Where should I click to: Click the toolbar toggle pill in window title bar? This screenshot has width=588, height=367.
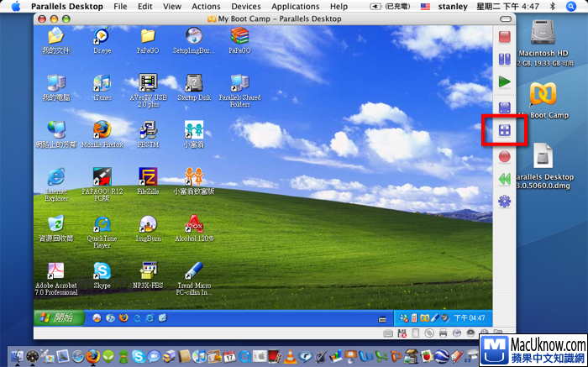point(507,18)
